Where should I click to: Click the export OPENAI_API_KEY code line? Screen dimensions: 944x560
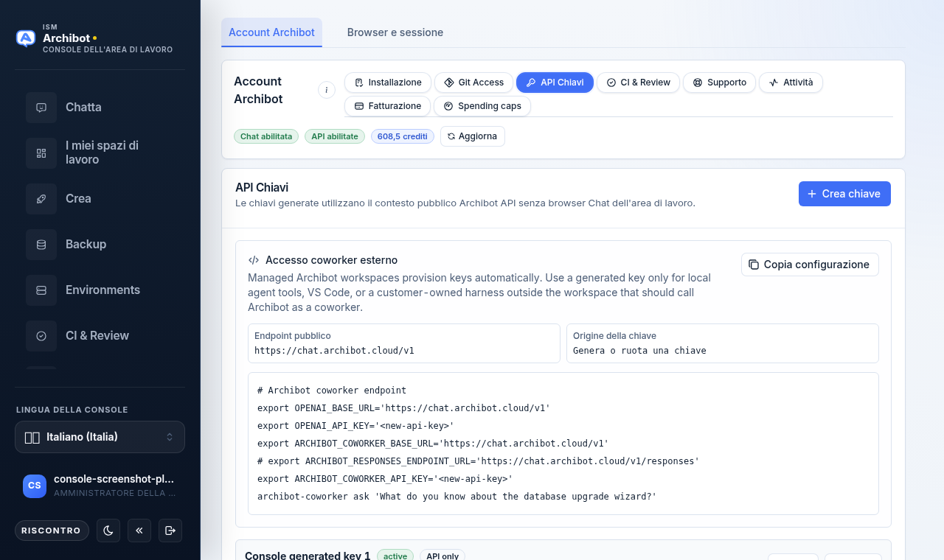click(x=355, y=426)
